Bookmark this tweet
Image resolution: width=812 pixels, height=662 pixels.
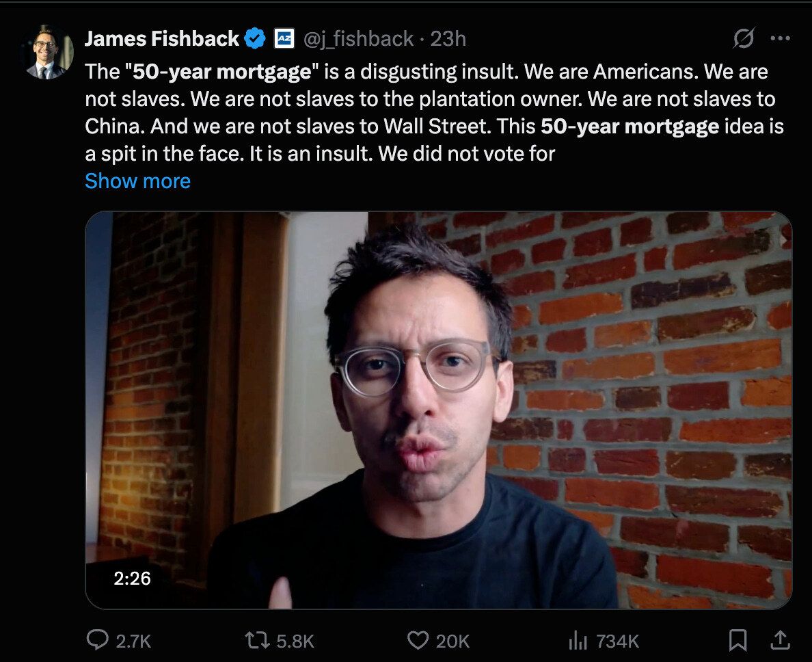click(x=737, y=640)
